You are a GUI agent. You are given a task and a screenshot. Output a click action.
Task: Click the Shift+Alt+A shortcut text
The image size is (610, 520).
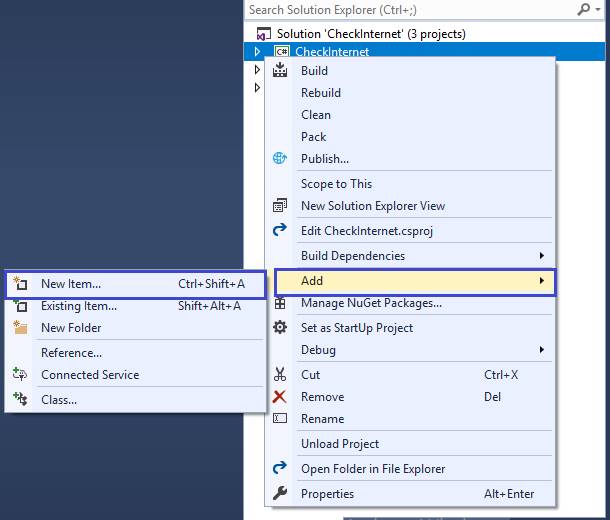coord(210,306)
